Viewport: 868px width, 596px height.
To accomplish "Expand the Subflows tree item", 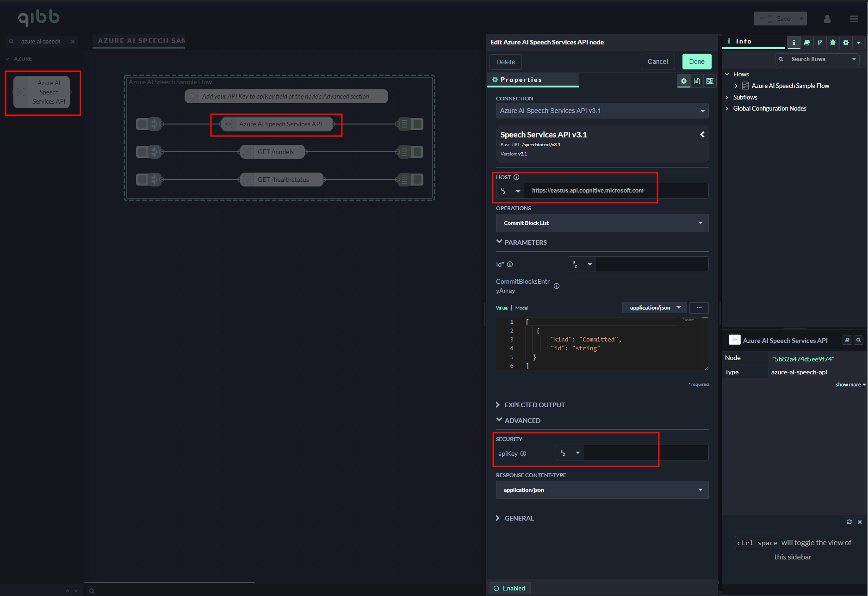I will [745, 97].
